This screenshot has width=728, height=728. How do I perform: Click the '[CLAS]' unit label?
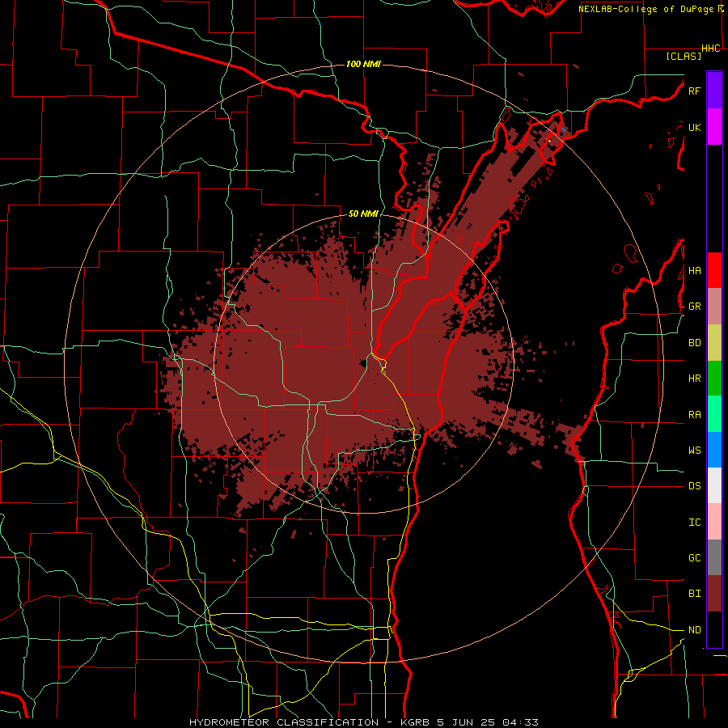[x=684, y=57]
